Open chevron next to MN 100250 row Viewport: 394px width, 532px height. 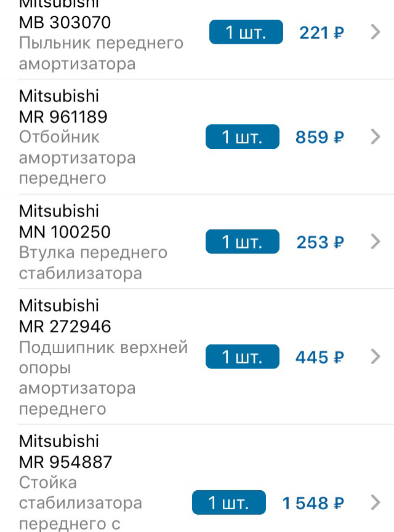(x=376, y=242)
